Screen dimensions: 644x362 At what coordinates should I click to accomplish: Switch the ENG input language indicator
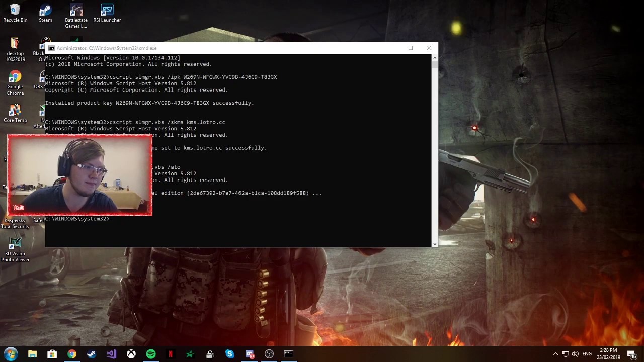point(587,354)
